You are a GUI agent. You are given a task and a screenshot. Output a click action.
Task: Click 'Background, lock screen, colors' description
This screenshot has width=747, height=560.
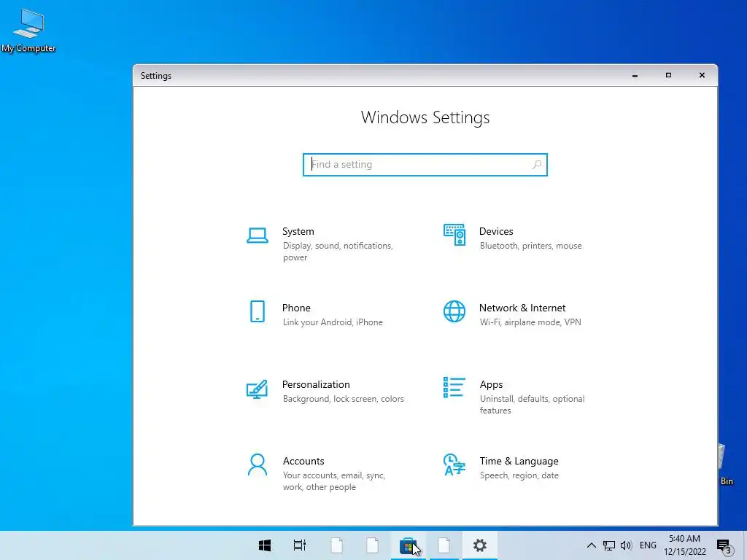(343, 399)
